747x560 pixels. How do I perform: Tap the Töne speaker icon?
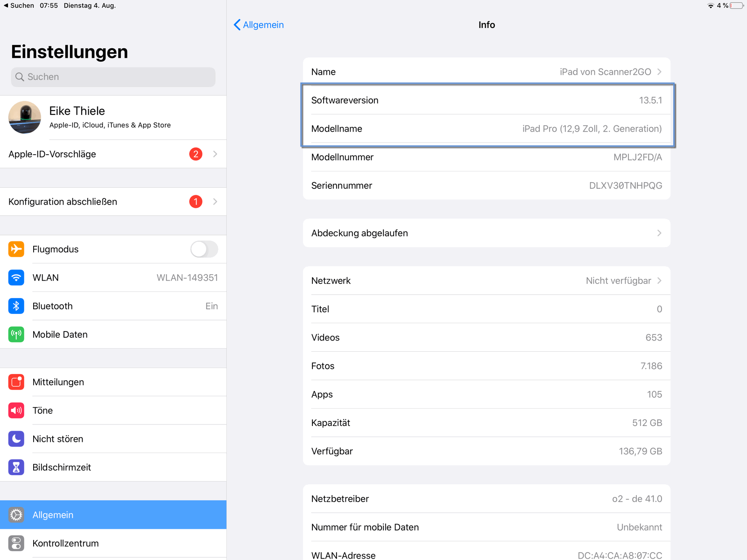click(x=16, y=411)
